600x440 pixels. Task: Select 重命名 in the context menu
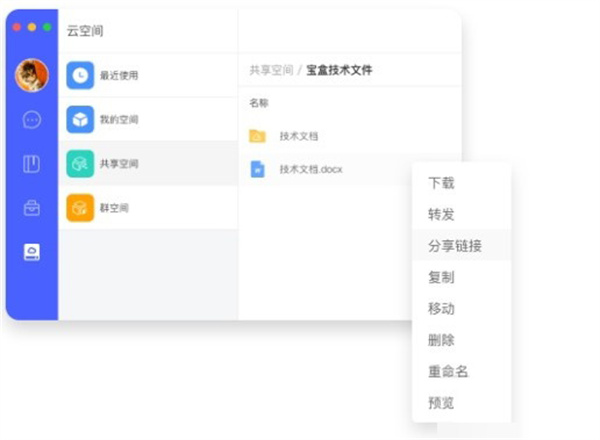pyautogui.click(x=448, y=371)
